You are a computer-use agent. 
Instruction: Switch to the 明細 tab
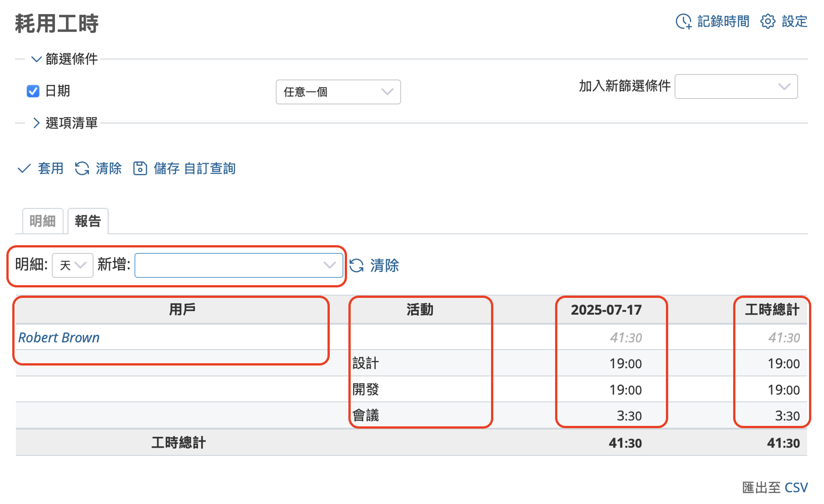(x=43, y=221)
